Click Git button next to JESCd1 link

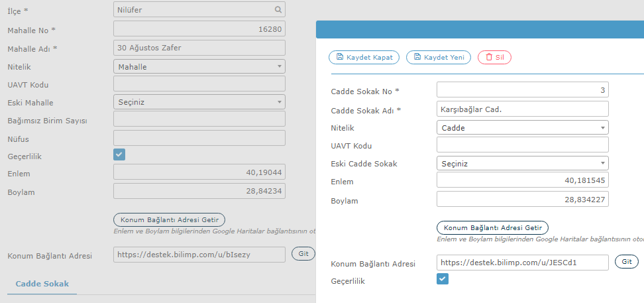pyautogui.click(x=627, y=261)
